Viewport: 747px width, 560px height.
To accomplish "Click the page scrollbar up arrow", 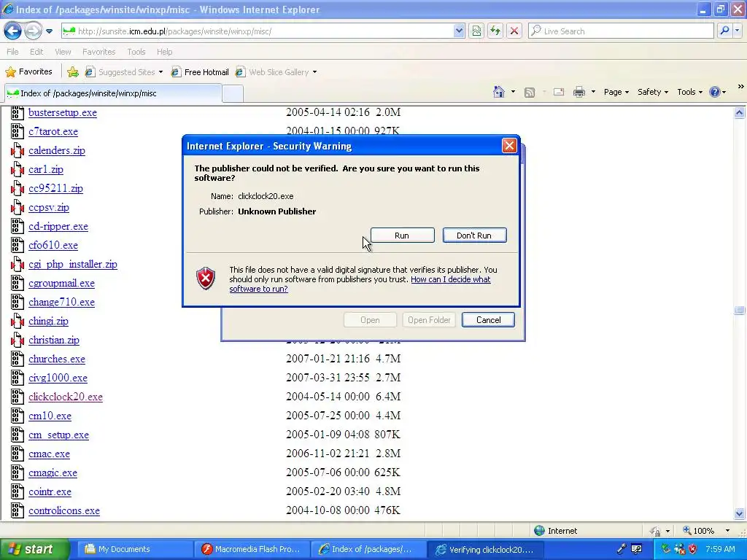I will coord(740,113).
